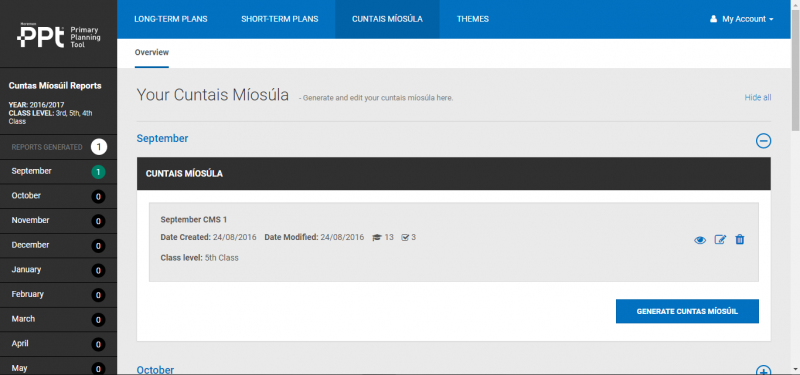Select September in the sidebar

tap(58, 171)
